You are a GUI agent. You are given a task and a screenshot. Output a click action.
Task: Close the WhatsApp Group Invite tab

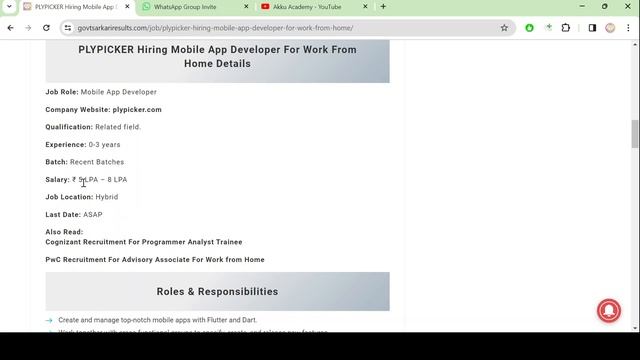point(246,7)
